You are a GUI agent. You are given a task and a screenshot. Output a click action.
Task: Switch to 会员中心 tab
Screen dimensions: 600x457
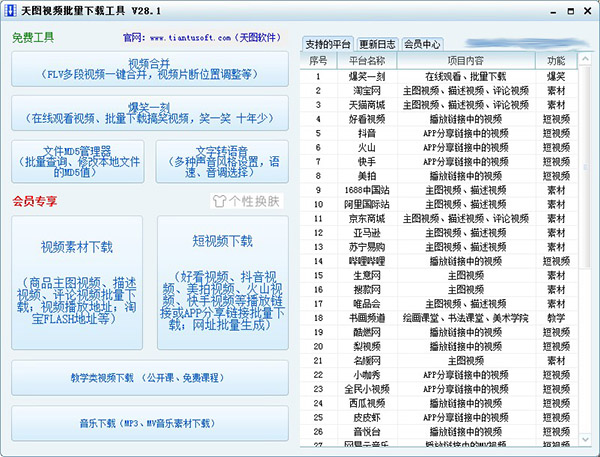pyautogui.click(x=422, y=44)
